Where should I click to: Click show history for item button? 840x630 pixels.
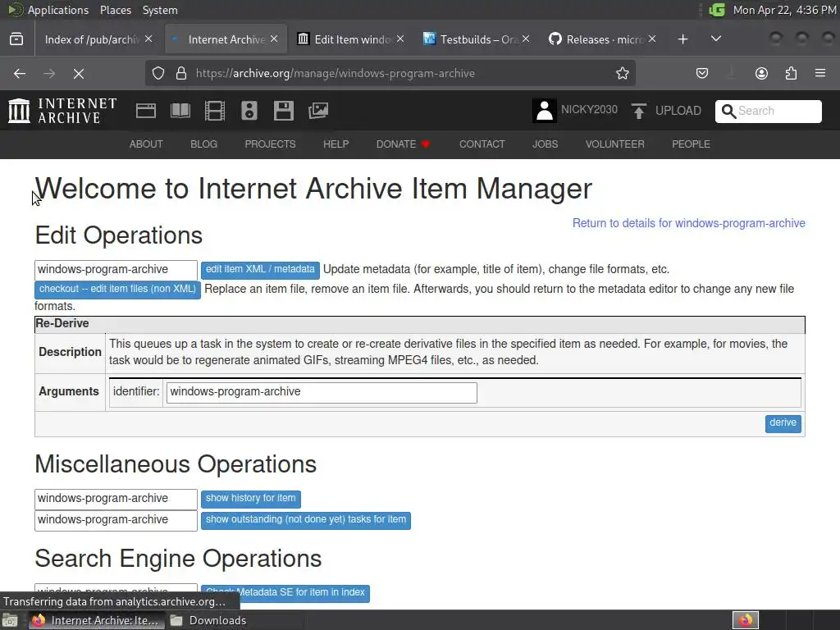[x=251, y=499]
